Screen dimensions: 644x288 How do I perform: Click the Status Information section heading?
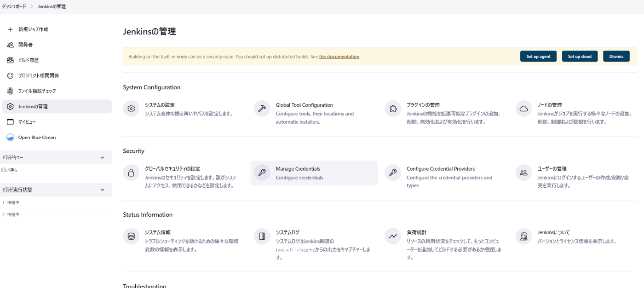(x=148, y=215)
